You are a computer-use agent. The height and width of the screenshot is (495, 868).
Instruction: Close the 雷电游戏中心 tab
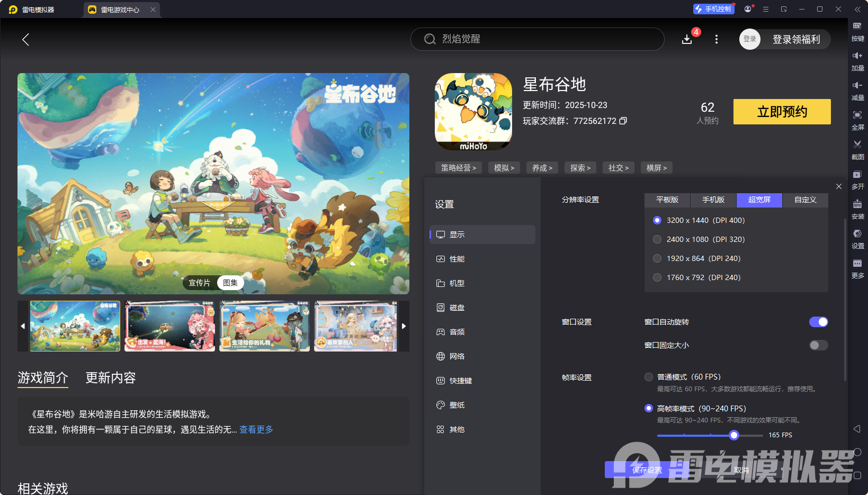[x=153, y=10]
